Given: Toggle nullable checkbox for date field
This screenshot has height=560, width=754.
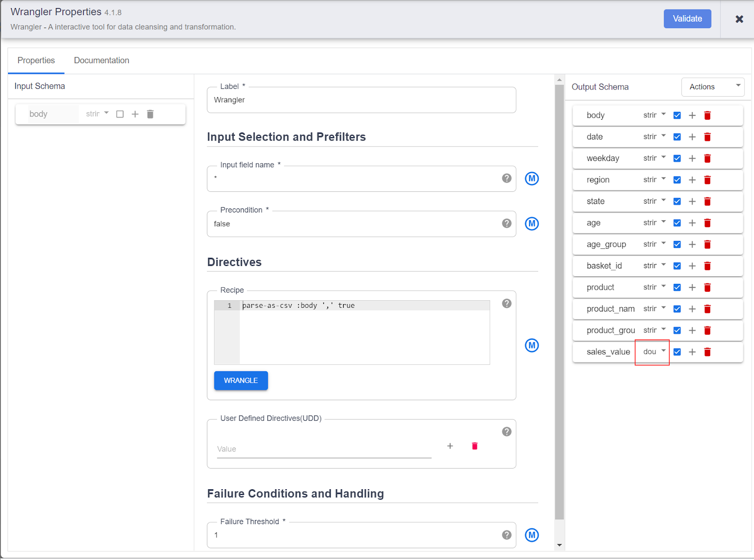Looking at the screenshot, I should (x=677, y=137).
